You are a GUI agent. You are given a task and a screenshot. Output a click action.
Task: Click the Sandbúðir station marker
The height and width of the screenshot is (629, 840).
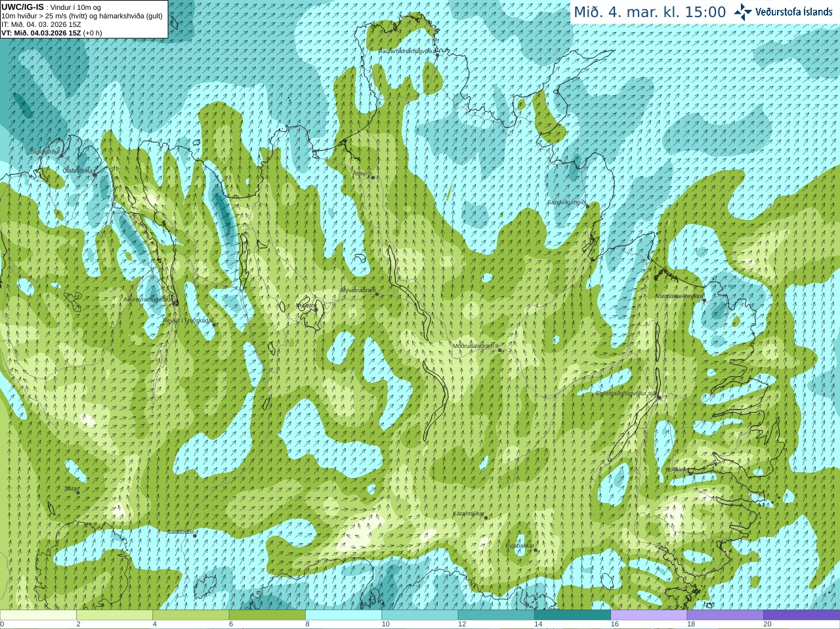point(195,536)
